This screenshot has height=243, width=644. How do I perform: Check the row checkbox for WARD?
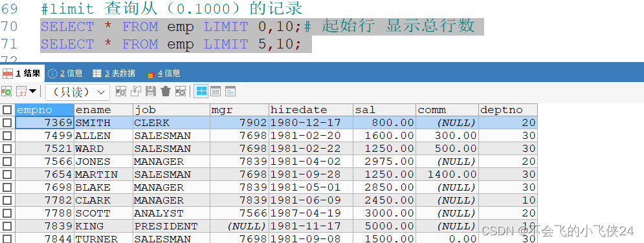6,149
